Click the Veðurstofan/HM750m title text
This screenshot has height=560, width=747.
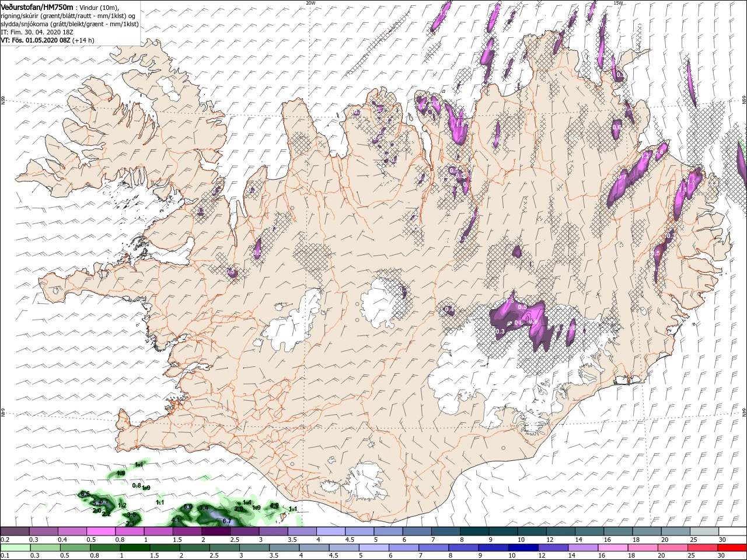point(37,6)
